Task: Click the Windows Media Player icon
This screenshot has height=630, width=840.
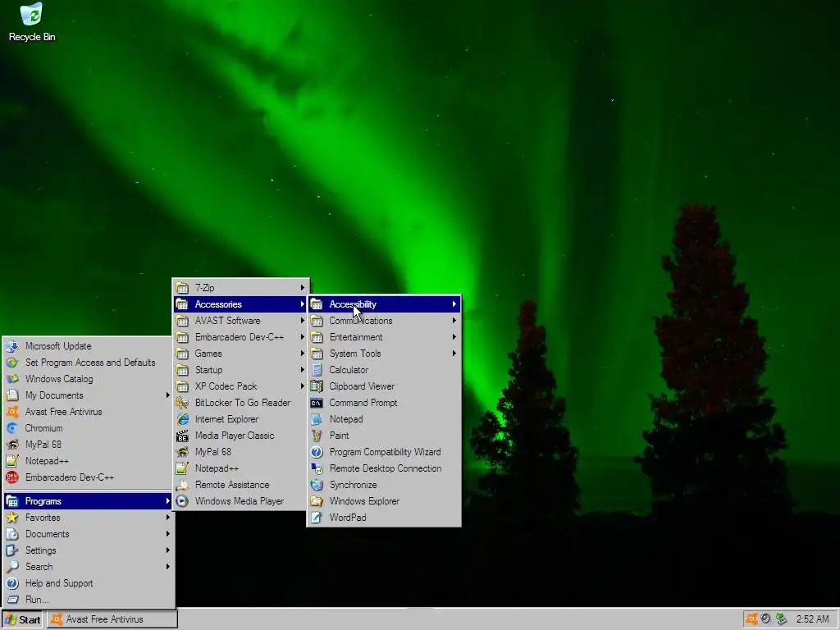Action: pyautogui.click(x=182, y=501)
